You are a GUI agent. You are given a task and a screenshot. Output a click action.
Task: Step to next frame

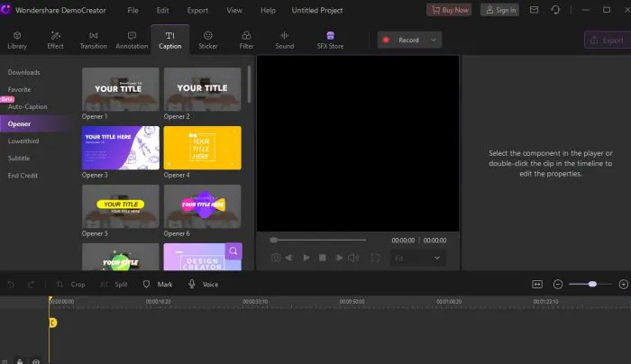(x=339, y=258)
